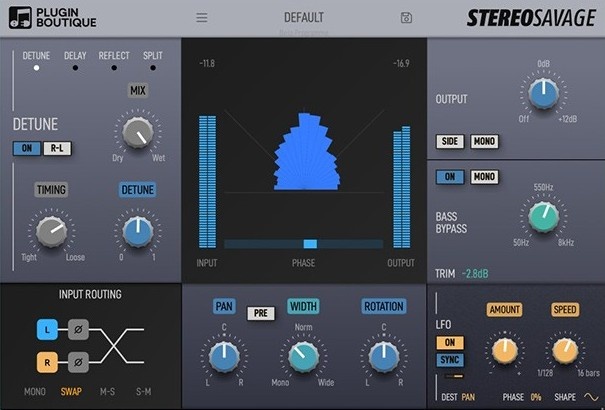Screen dimensions: 605x410
Task: Enable MONO in output section
Action: 484,142
